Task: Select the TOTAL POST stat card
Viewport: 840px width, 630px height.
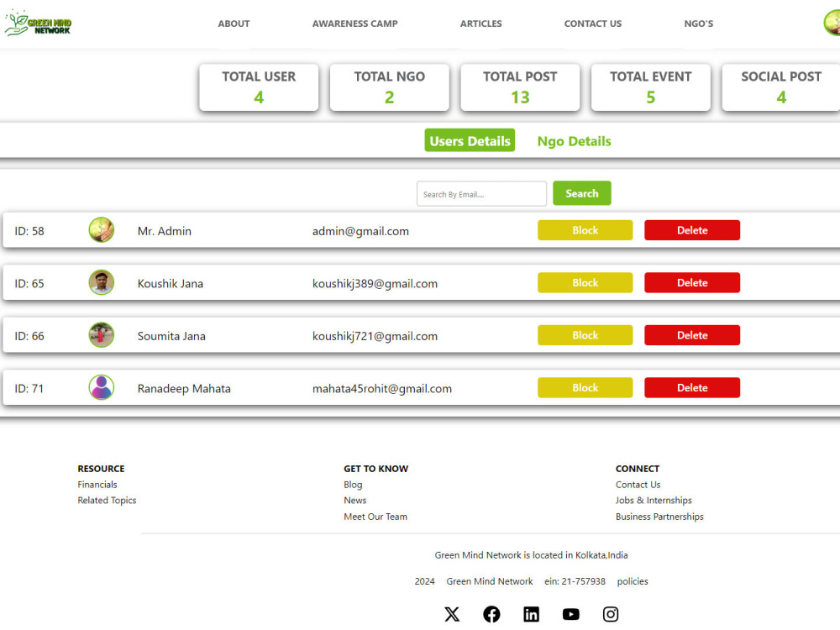Action: tap(520, 87)
